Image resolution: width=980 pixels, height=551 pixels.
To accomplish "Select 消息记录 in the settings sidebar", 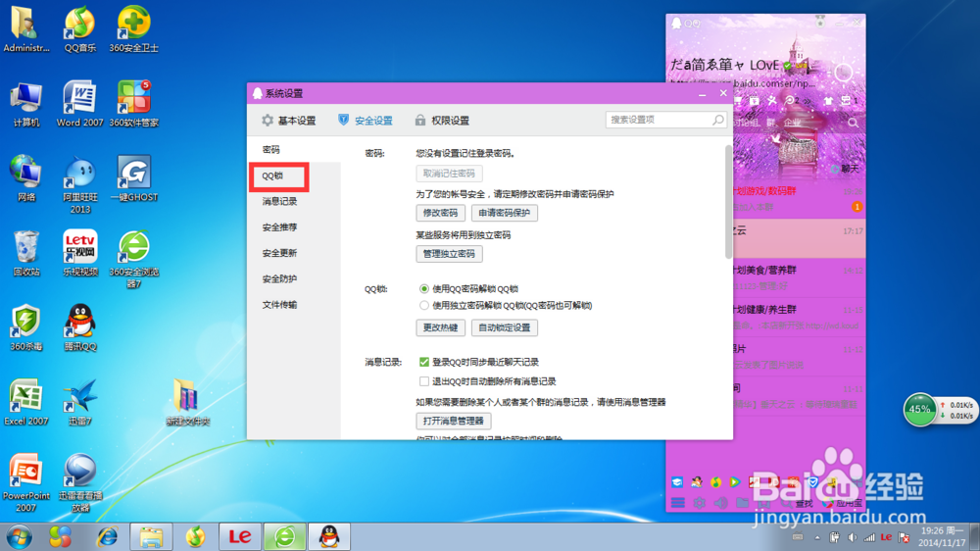I will [279, 201].
